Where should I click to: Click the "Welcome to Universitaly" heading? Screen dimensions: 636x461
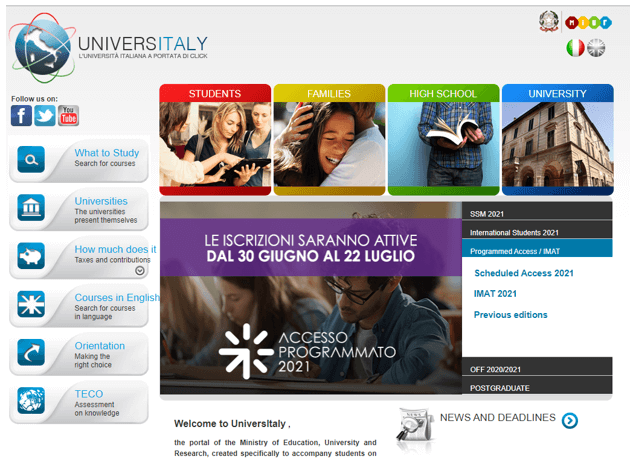click(x=232, y=424)
